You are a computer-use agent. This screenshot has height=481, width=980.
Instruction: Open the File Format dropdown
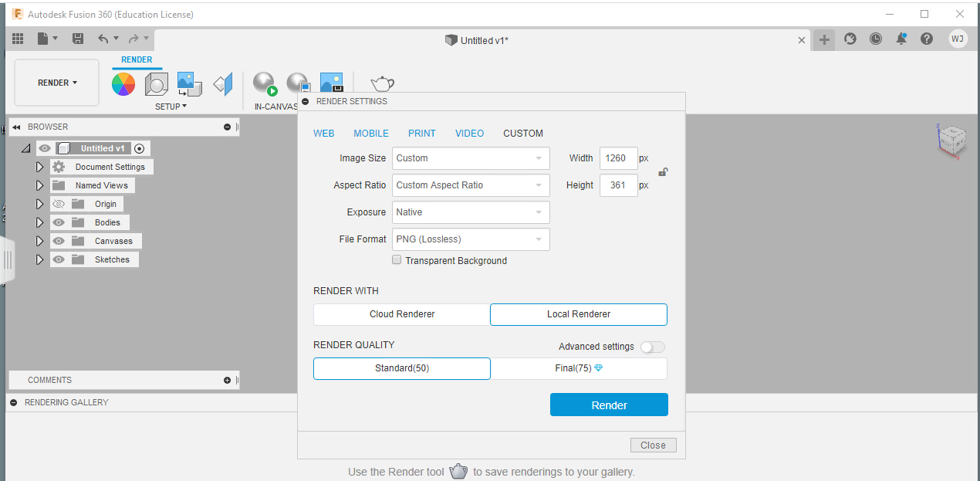point(471,239)
